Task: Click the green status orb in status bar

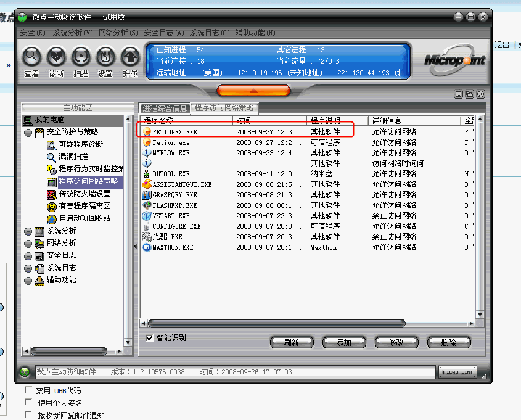Action: pos(25,372)
